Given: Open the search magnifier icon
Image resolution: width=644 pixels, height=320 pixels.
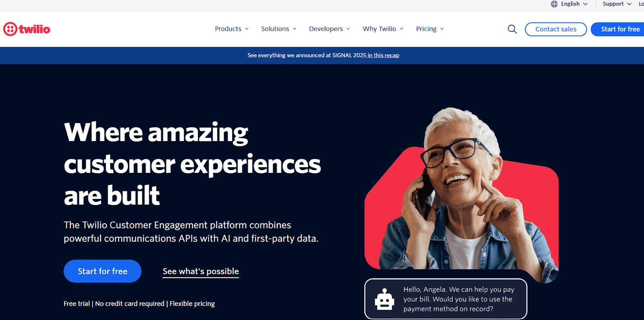Looking at the screenshot, I should pyautogui.click(x=512, y=29).
